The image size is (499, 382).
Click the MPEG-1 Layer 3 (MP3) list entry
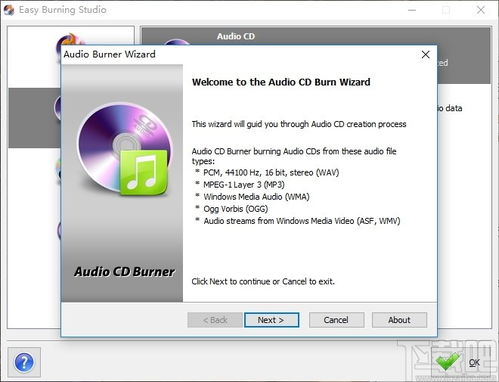click(244, 185)
